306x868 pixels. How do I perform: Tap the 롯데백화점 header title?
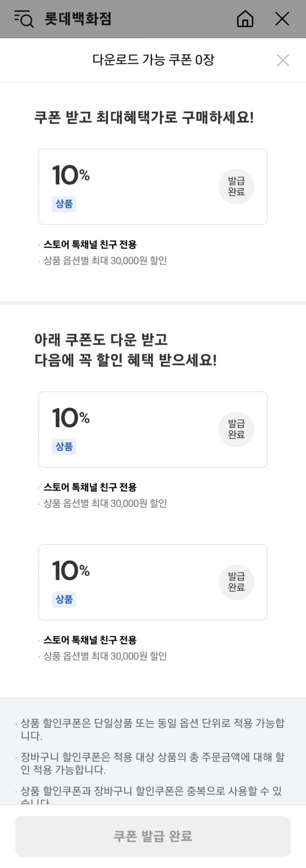click(78, 19)
